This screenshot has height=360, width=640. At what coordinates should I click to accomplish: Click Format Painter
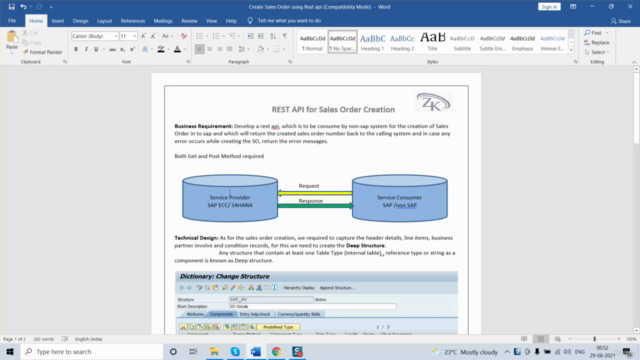coord(42,52)
